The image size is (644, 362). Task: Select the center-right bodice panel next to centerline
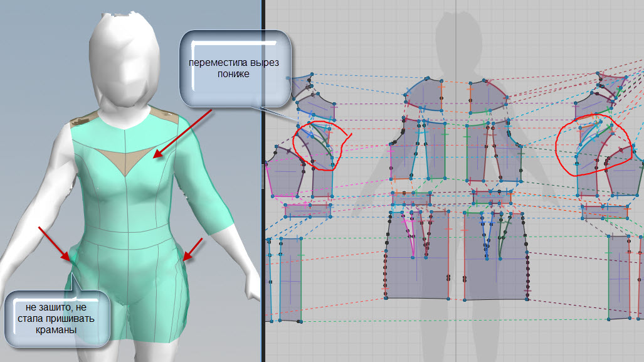coord(477,152)
